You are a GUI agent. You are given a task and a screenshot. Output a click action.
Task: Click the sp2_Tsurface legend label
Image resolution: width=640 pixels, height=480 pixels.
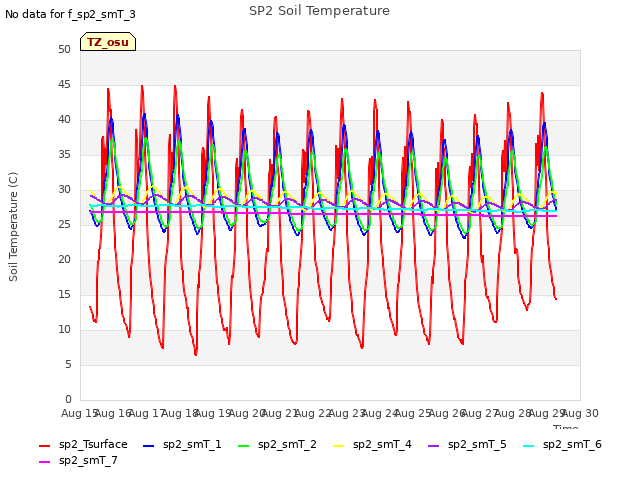(93, 444)
